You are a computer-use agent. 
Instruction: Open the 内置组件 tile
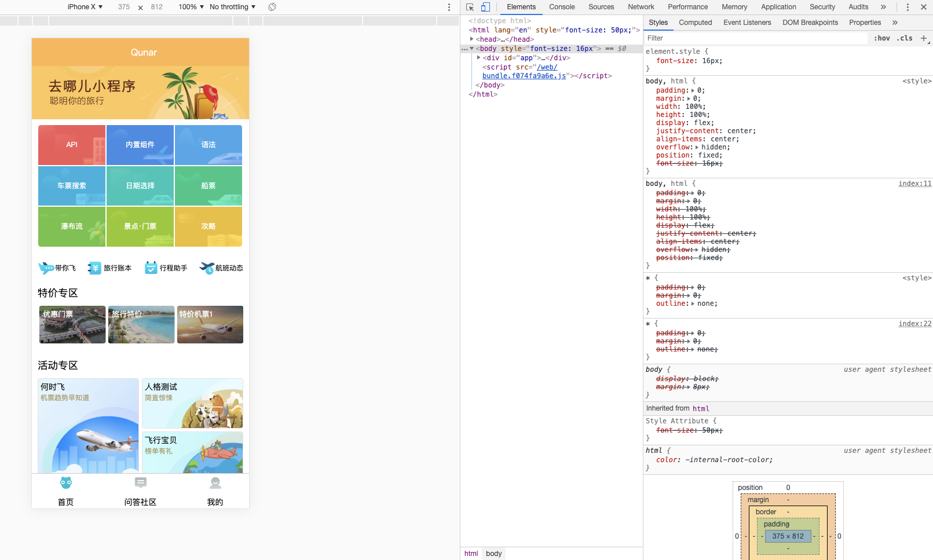pyautogui.click(x=140, y=145)
